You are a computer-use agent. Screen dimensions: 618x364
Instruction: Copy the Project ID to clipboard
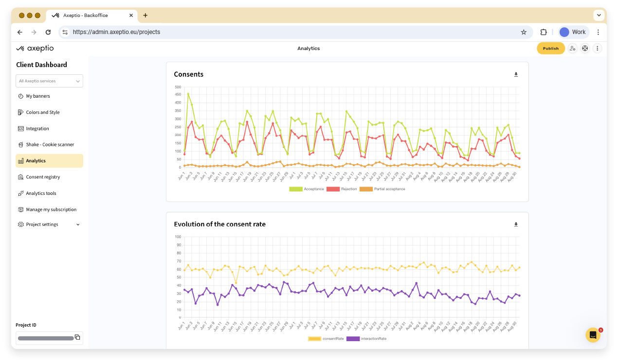[x=77, y=337]
